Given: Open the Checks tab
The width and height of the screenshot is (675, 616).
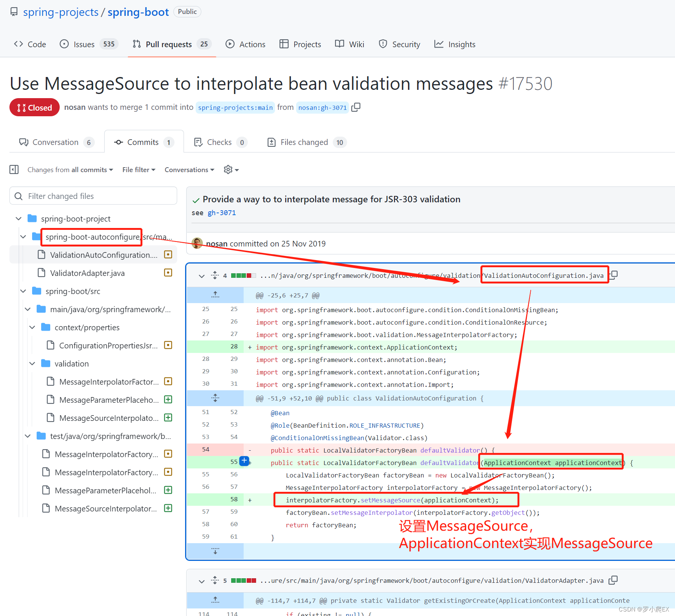Looking at the screenshot, I should click(x=219, y=142).
